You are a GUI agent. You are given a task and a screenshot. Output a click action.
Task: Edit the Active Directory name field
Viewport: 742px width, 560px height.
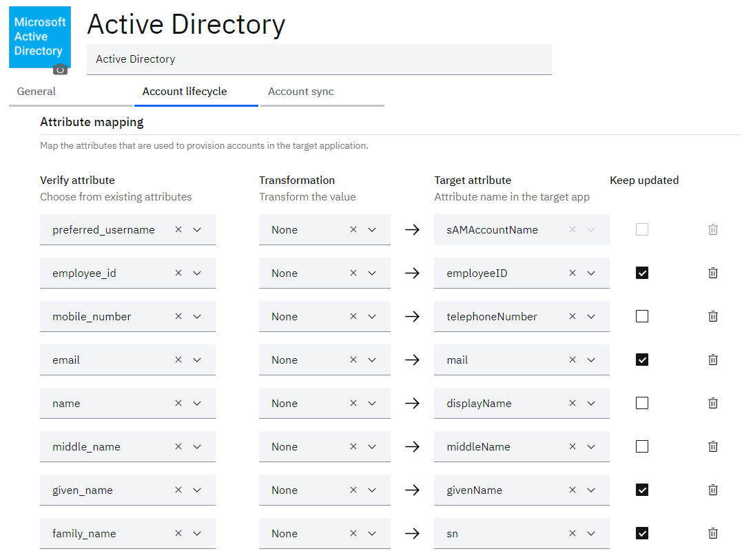click(319, 59)
